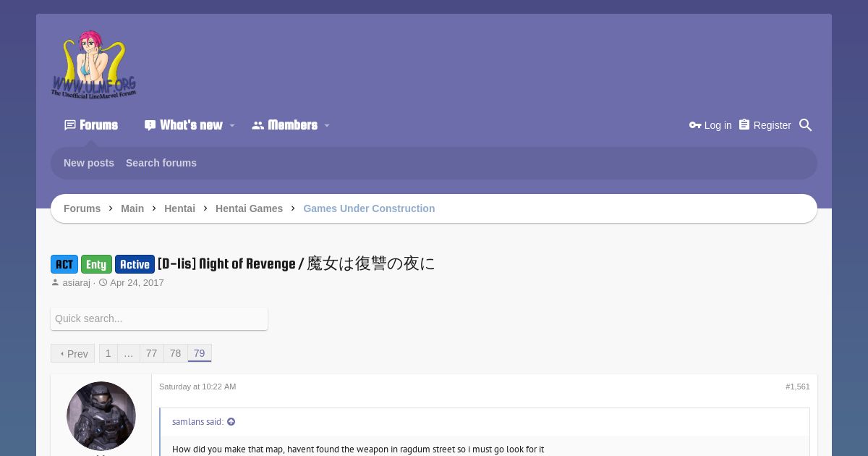Expand the Members dropdown arrow
The image size is (868, 456).
(x=327, y=126)
